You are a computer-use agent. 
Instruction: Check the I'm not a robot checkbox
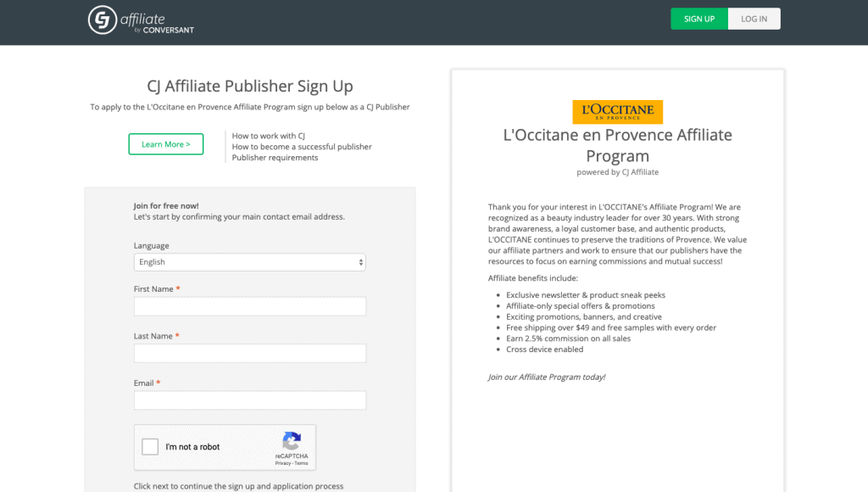pyautogui.click(x=150, y=446)
